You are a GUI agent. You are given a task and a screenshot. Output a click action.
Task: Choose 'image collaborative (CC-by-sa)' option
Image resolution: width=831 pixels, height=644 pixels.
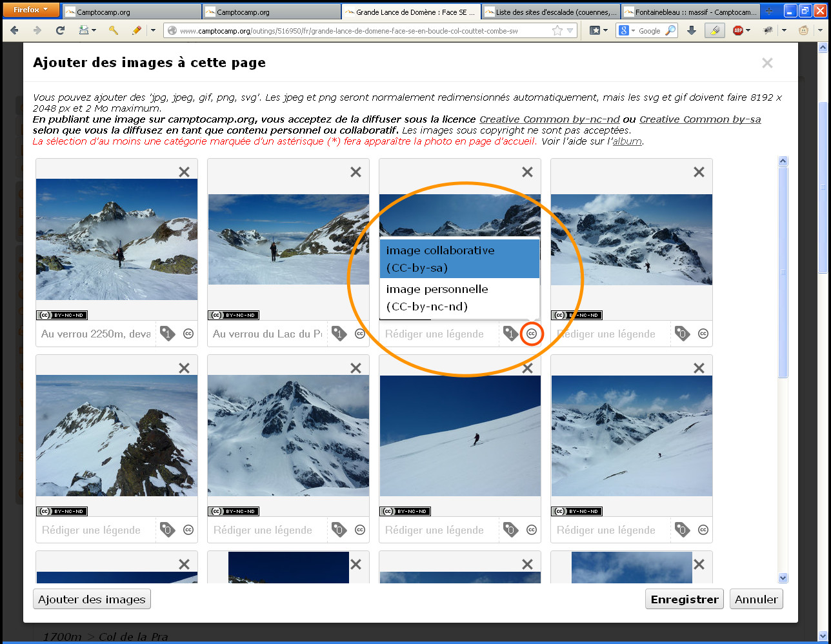click(x=459, y=259)
